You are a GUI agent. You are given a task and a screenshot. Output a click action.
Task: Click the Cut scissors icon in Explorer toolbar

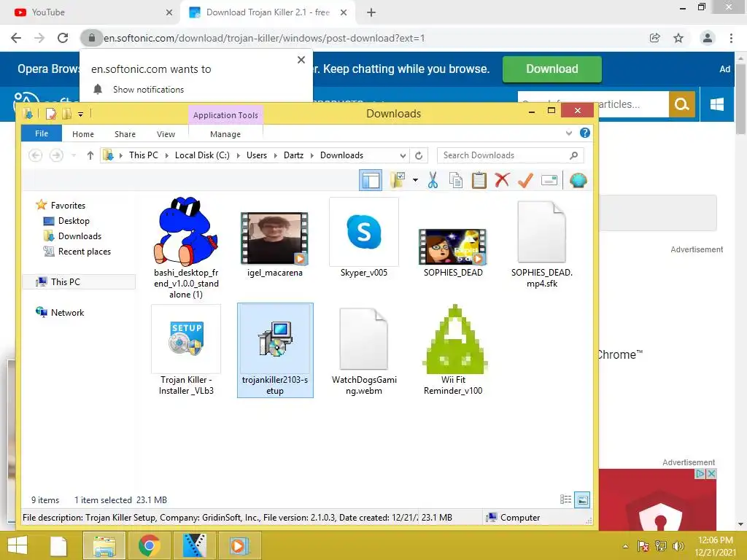tap(433, 181)
